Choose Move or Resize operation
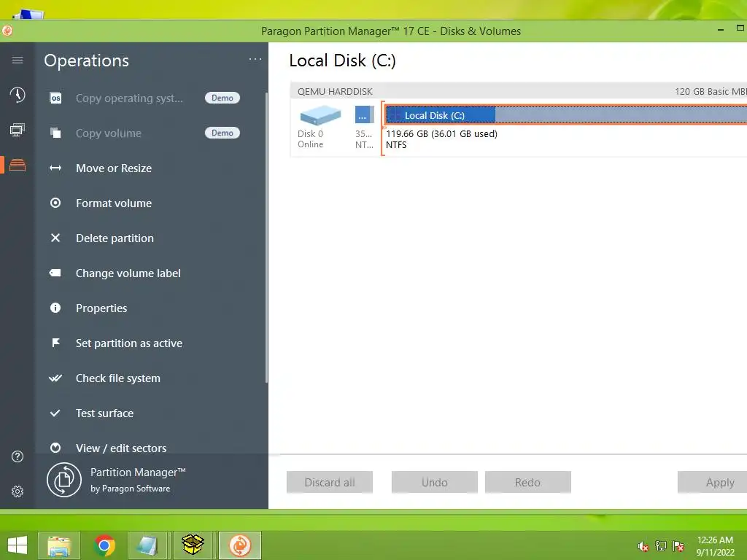 click(x=113, y=168)
